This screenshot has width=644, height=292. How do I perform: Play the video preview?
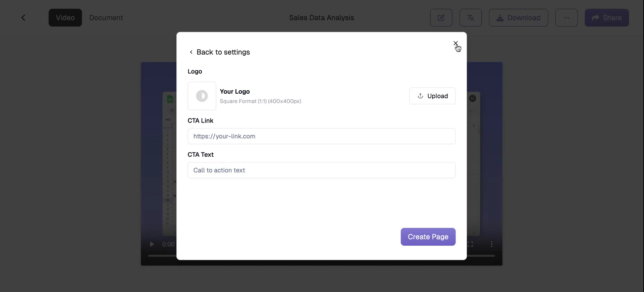152,244
